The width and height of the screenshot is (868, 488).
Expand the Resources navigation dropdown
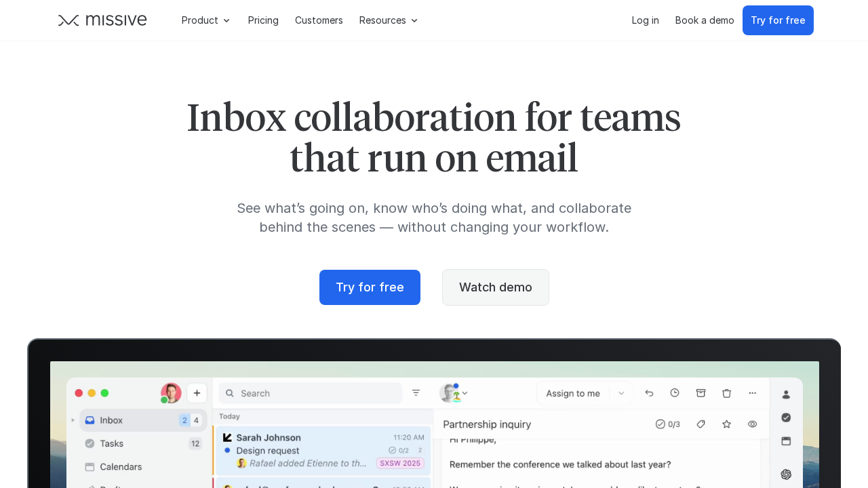click(388, 20)
